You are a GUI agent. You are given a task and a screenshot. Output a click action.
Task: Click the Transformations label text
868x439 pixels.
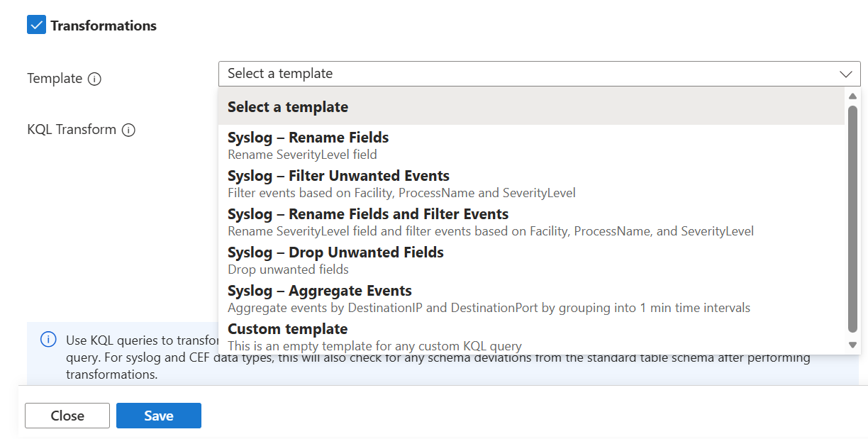coord(104,26)
